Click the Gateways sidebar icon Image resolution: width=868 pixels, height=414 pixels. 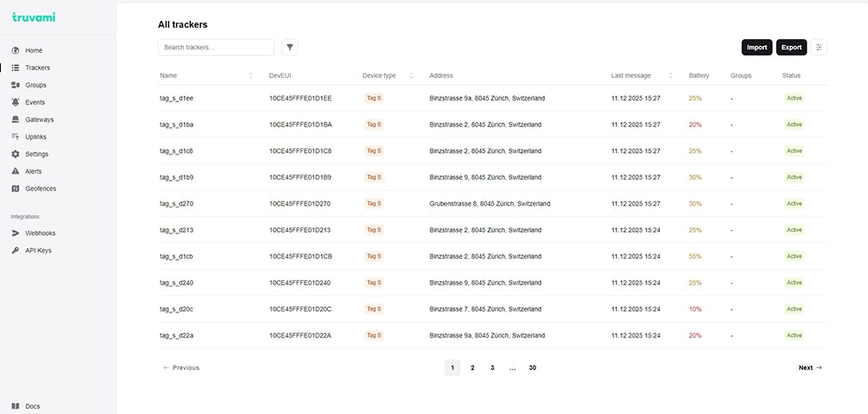click(x=16, y=120)
